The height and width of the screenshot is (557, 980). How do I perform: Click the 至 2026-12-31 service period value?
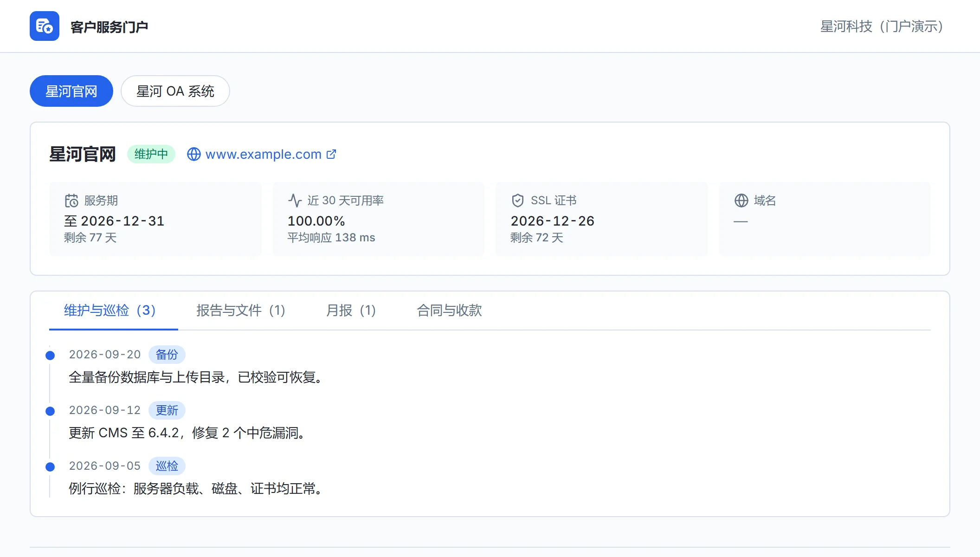pyautogui.click(x=114, y=221)
